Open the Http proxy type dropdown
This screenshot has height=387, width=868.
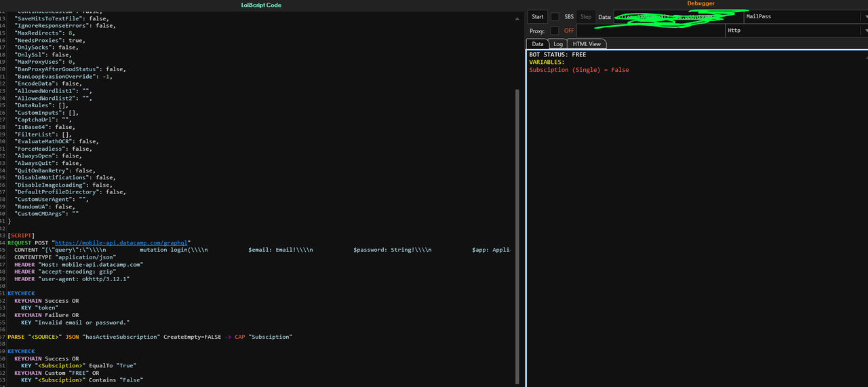coord(797,31)
